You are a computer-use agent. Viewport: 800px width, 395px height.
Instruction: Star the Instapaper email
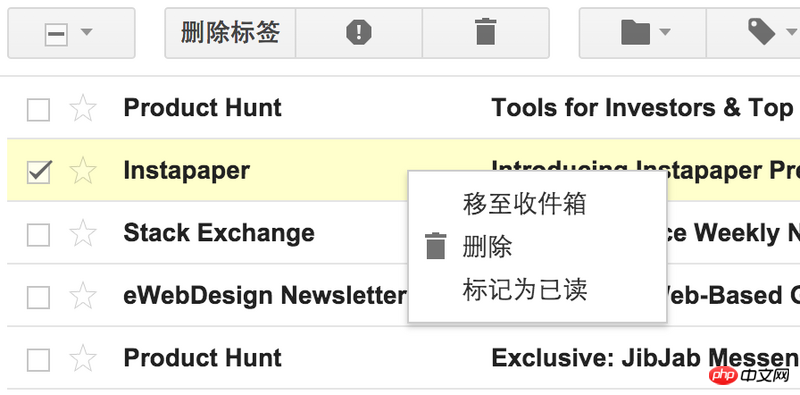(x=83, y=170)
